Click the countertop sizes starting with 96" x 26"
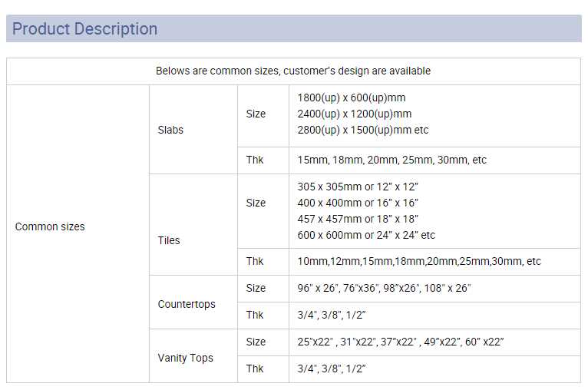This screenshot has height=390, width=588. coord(384,288)
